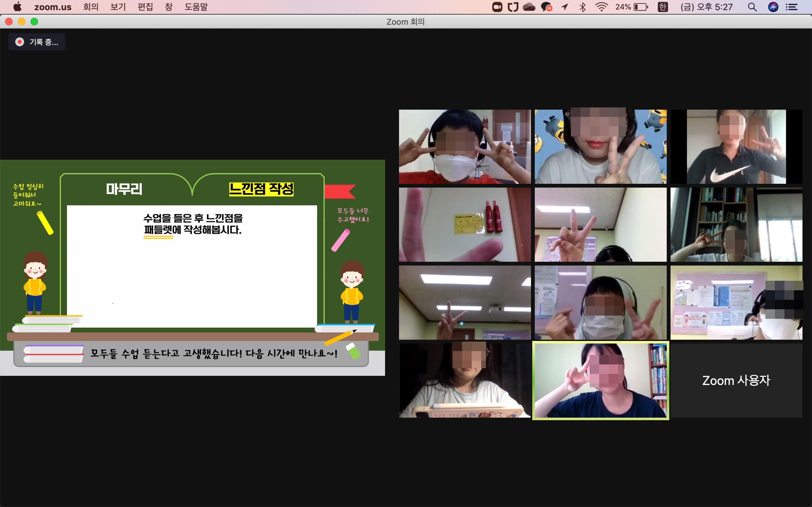Click the recording indicator 기록 중
This screenshot has height=507, width=812.
click(37, 42)
